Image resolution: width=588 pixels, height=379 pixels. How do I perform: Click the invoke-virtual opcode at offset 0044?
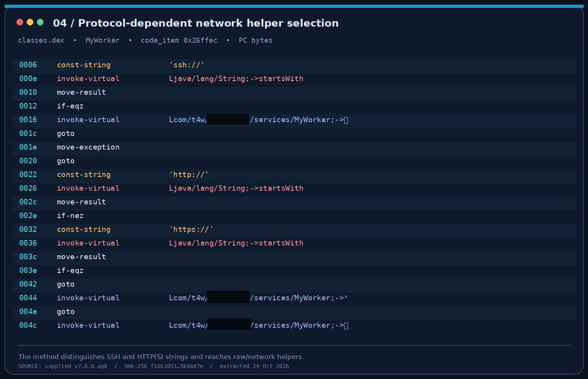coord(88,298)
